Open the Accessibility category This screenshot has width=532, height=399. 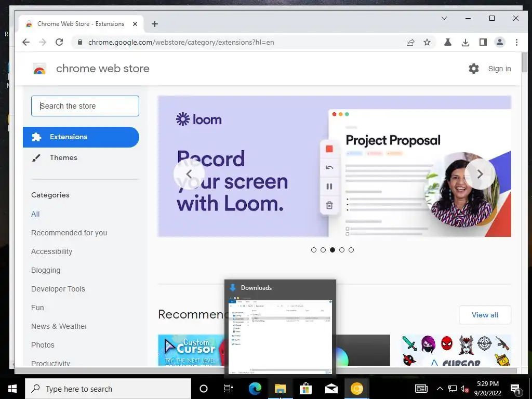(51, 251)
